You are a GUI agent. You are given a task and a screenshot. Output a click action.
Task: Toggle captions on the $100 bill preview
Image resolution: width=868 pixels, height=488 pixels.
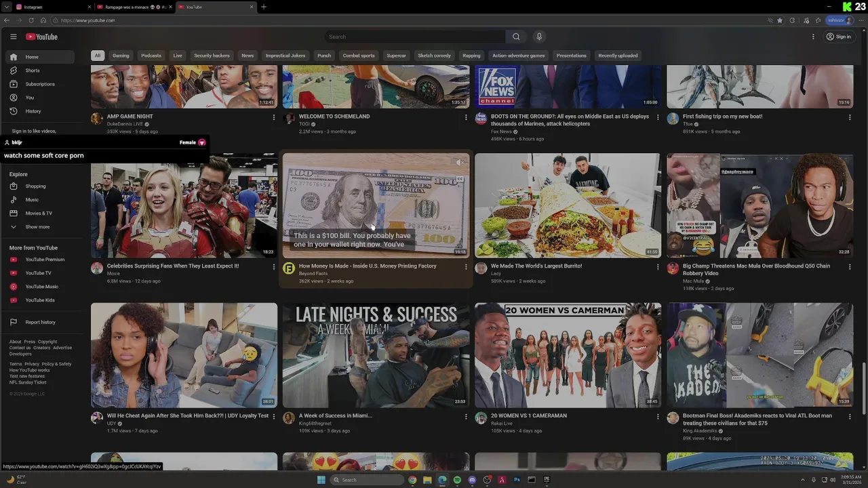[460, 179]
